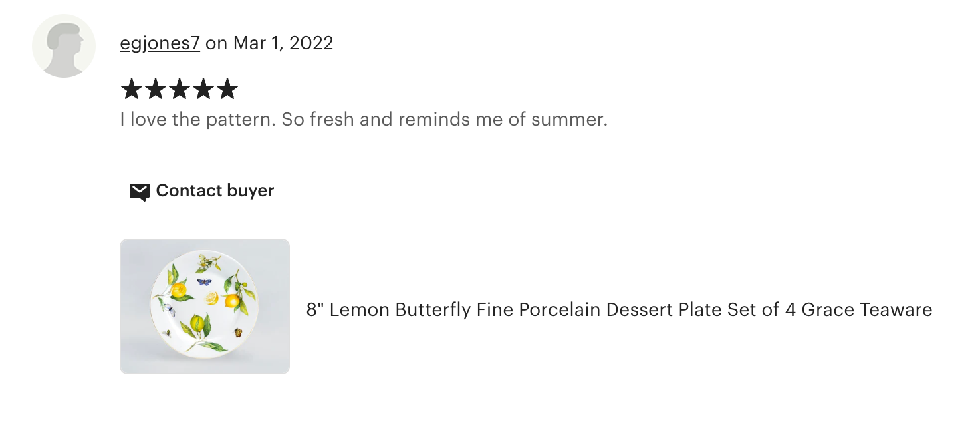This screenshot has height=439, width=980.
Task: Click the reviewer's default avatar icon
Action: [64, 46]
